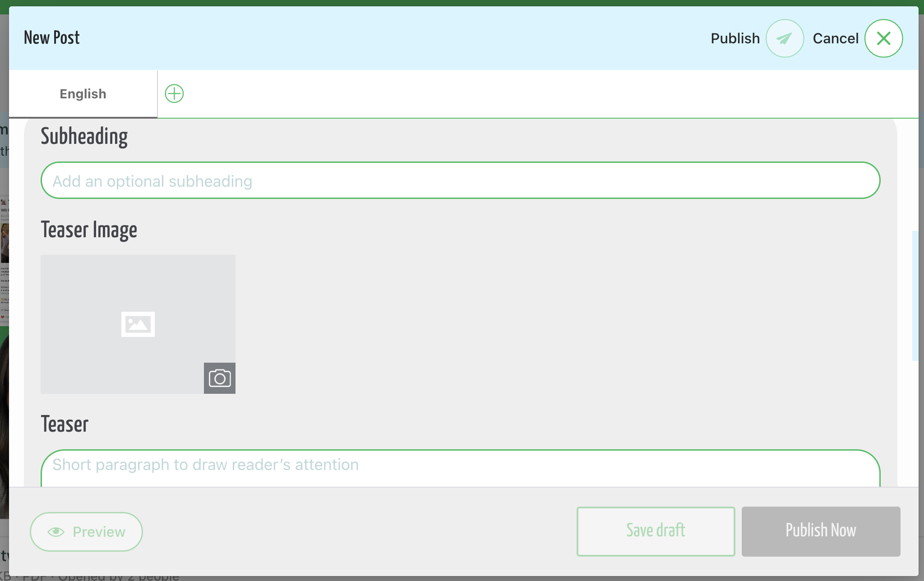Click the Teaser Image section heading
The height and width of the screenshot is (581, 924).
(x=89, y=230)
